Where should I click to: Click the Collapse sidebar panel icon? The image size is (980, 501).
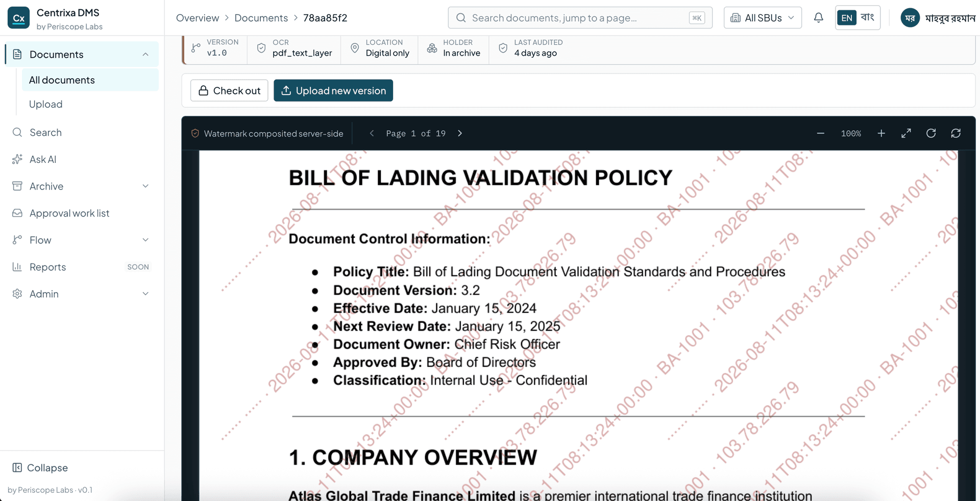click(17, 467)
